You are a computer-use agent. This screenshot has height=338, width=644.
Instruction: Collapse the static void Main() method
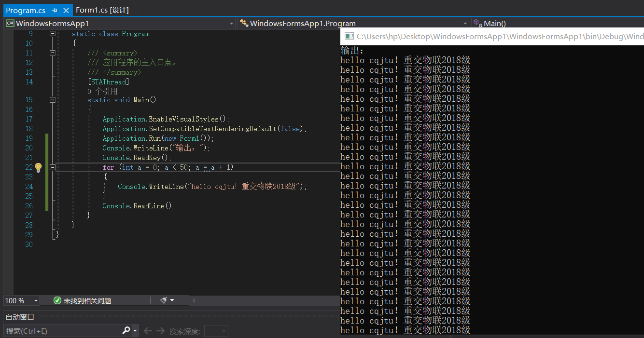53,100
